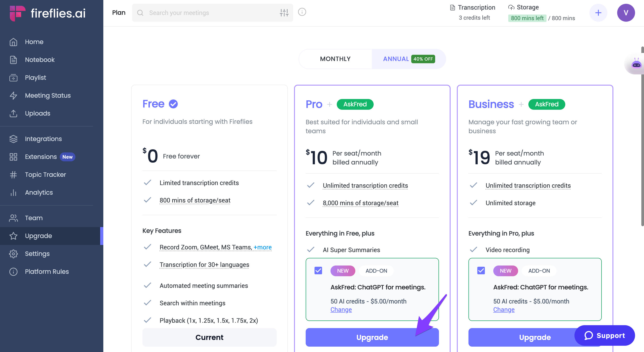The width and height of the screenshot is (644, 352).
Task: Click the Upgrade button for Pro plan
Action: point(372,337)
